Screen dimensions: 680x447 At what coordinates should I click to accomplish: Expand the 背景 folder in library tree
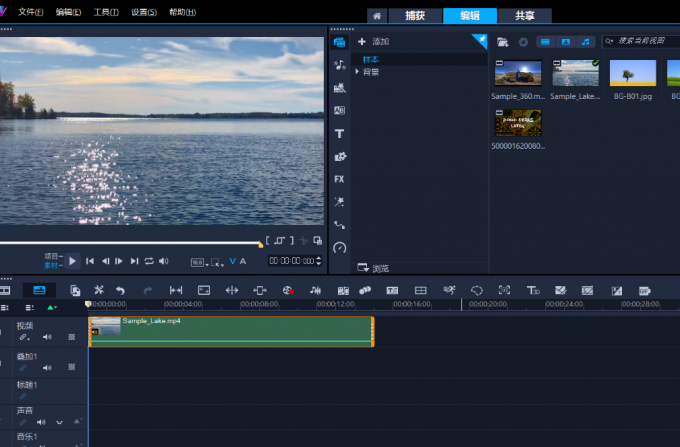(357, 72)
